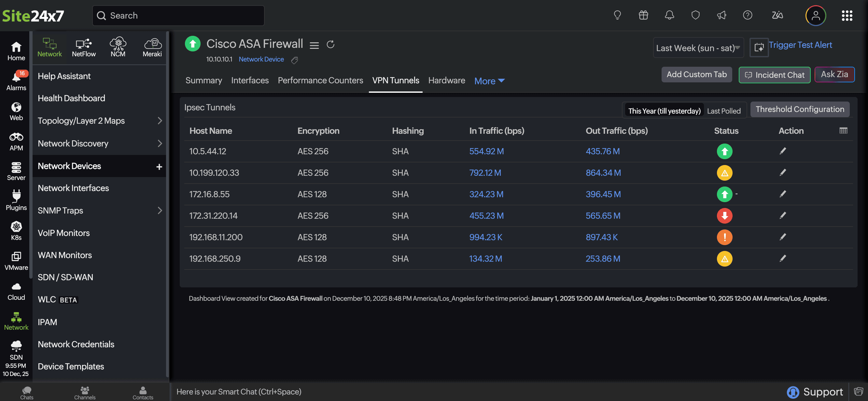This screenshot has height=401, width=868.
Task: Open the Performance Counters tab
Action: click(x=320, y=80)
